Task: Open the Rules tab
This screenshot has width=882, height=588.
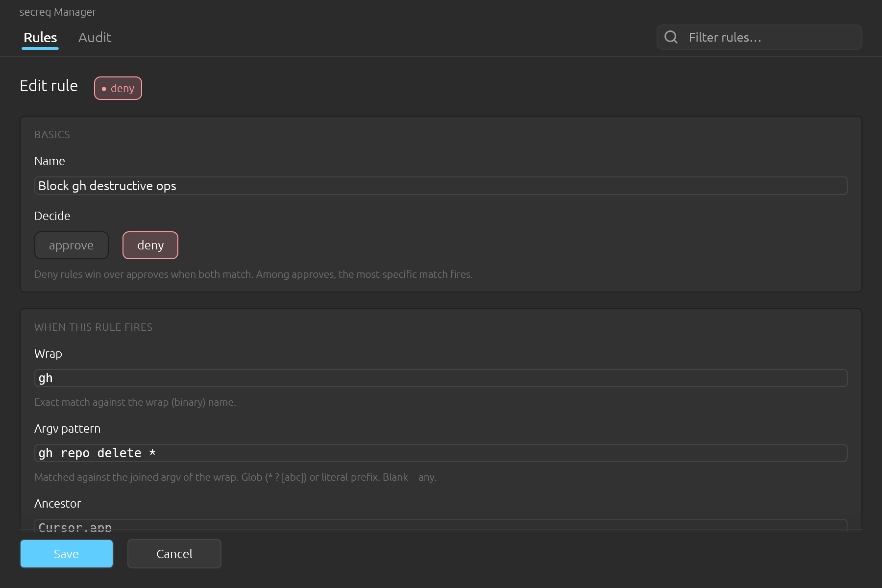Action: [x=40, y=37]
